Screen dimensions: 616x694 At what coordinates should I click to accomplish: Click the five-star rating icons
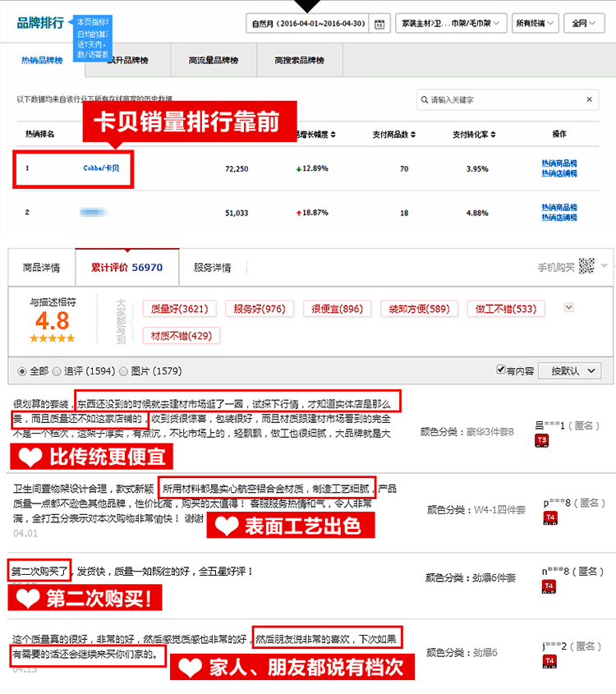coord(53,338)
